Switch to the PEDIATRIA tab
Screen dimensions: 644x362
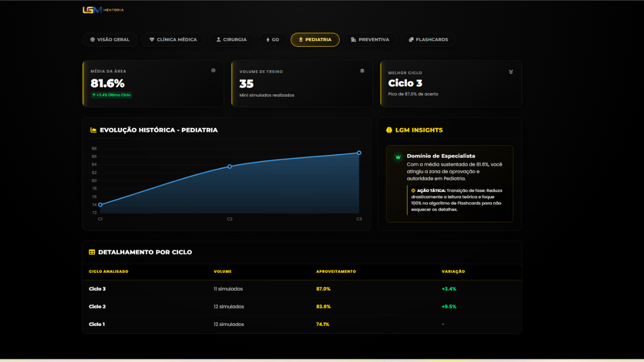pyautogui.click(x=315, y=39)
